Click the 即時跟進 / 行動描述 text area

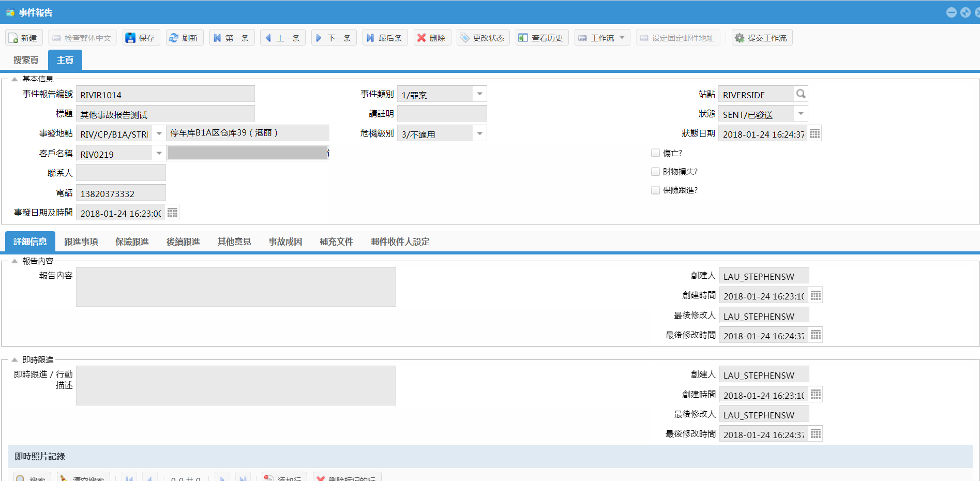point(236,386)
